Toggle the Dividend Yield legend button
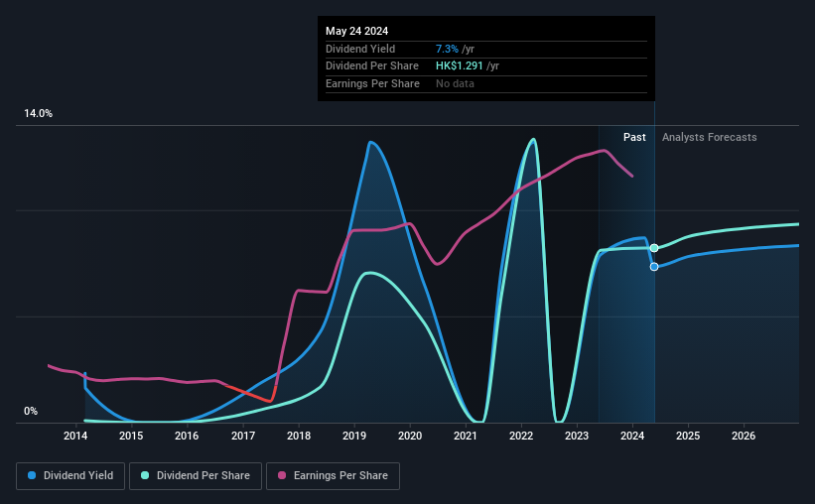Screen dimensions: 815x504 tap(70, 476)
